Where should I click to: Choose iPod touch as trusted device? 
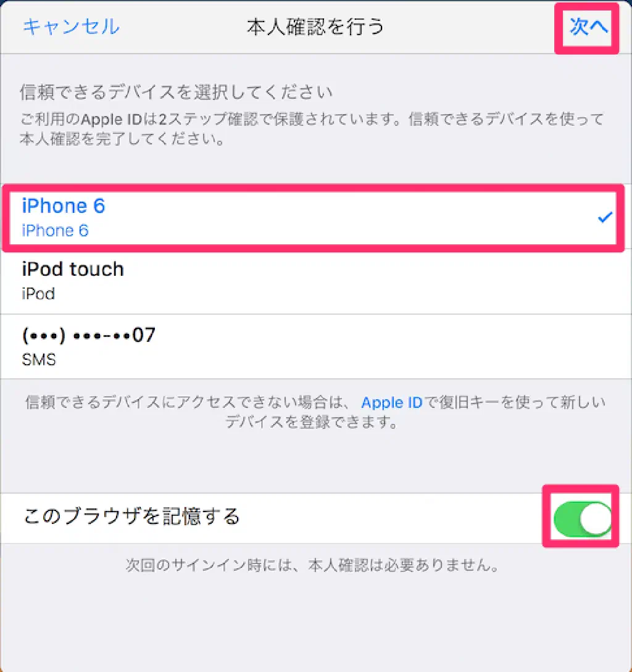point(316,281)
